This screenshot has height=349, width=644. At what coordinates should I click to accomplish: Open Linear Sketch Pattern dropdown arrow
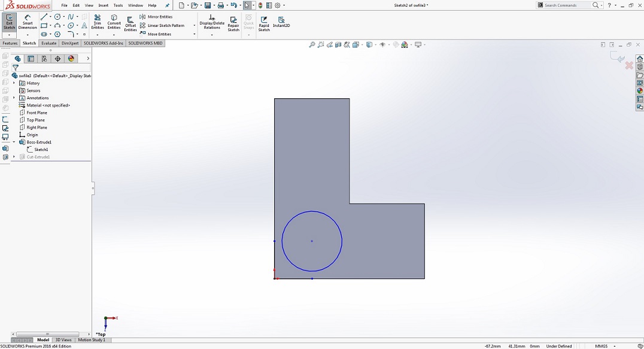(195, 26)
